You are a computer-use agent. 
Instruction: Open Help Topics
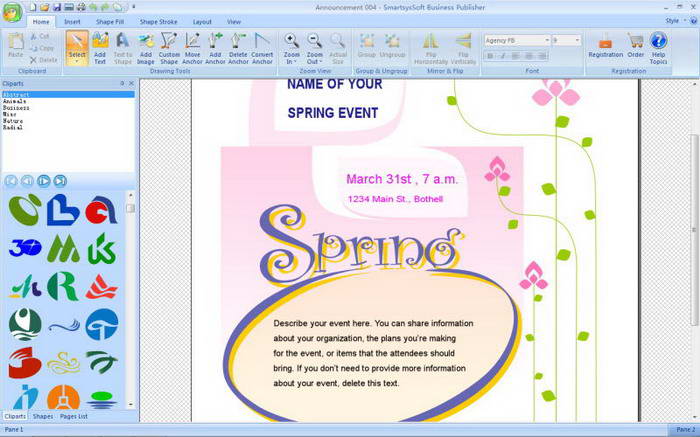tap(658, 48)
